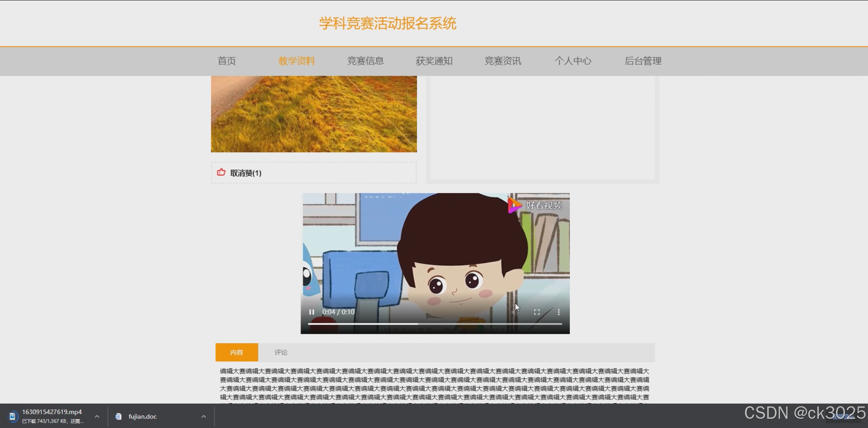868x428 pixels.
Task: Switch to the 评论 tab
Action: point(280,352)
